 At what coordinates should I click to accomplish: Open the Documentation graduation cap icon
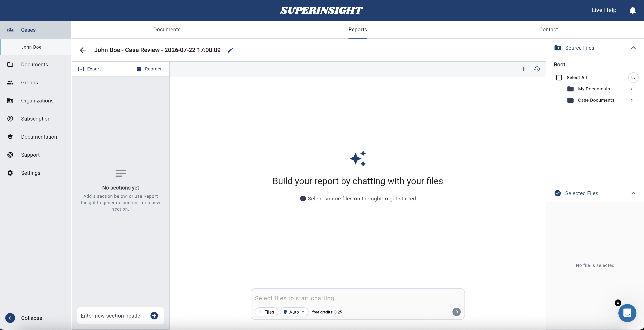pos(10,137)
